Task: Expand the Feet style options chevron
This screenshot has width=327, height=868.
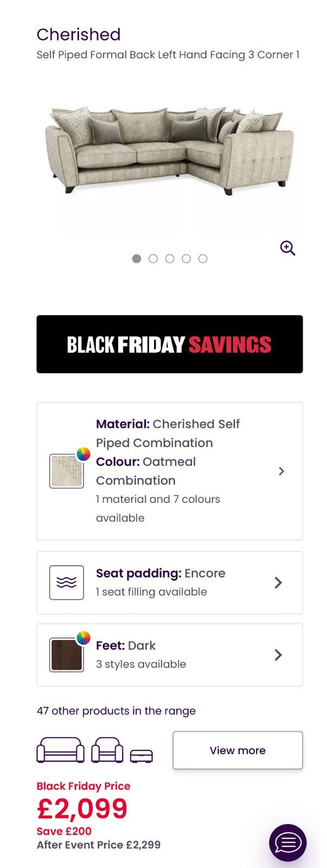Action: [x=278, y=655]
